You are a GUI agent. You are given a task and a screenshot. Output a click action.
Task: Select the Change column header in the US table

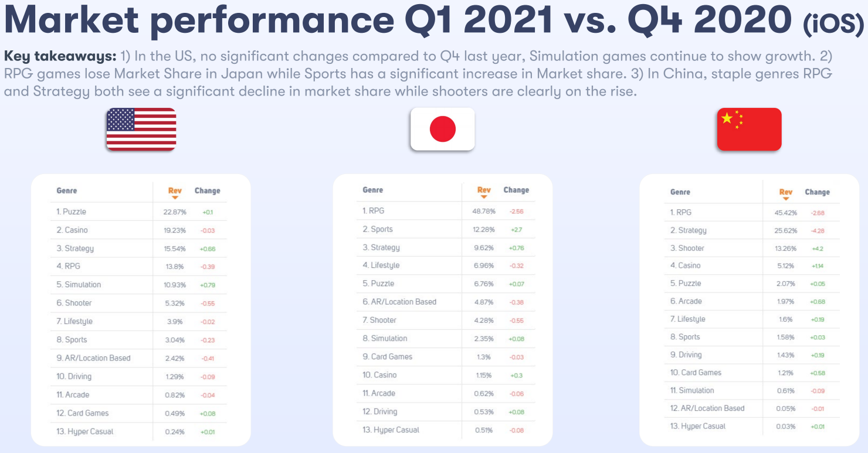pyautogui.click(x=207, y=190)
